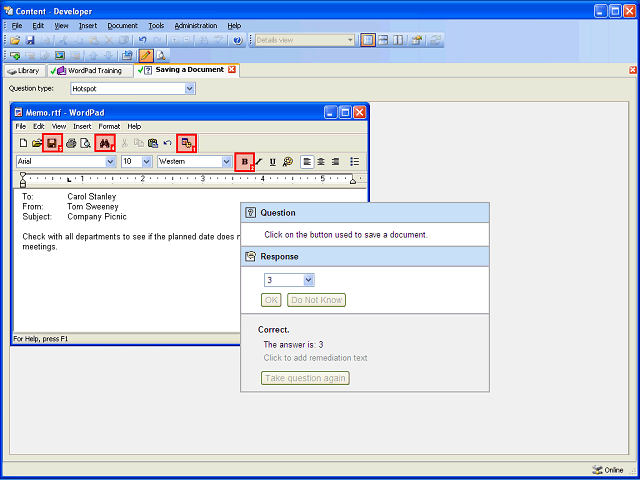Toggle Italic in the WordPad format bar

pos(259,162)
